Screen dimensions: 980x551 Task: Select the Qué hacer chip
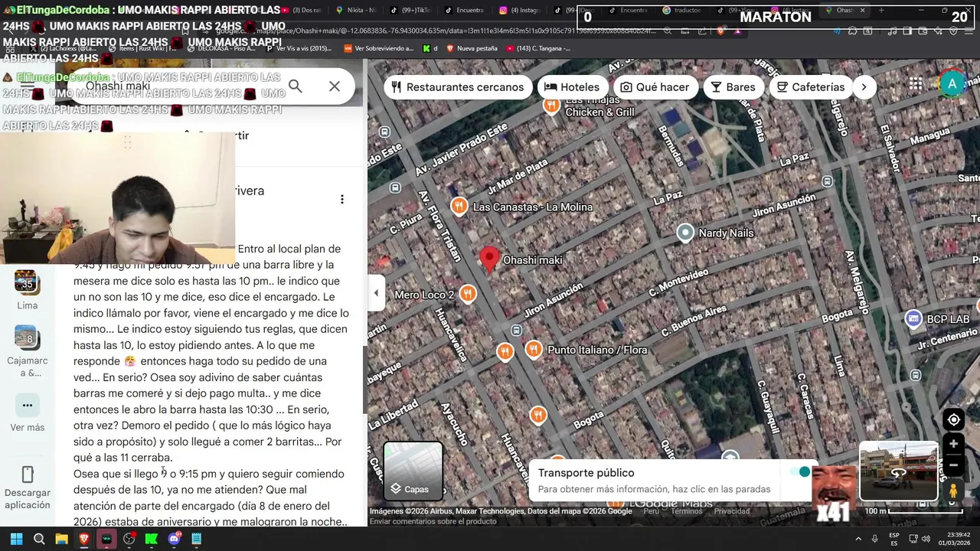[655, 87]
